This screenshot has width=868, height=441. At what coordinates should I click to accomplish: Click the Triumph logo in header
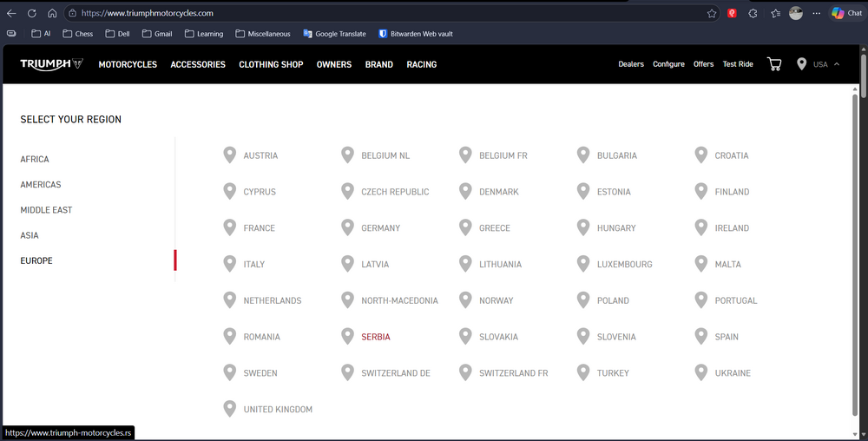51,64
